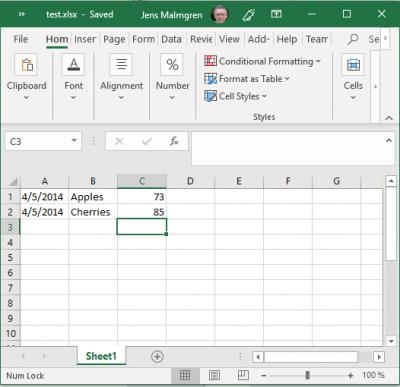Image resolution: width=400 pixels, height=387 pixels.
Task: Click the formula Enter checkmark icon
Action: click(x=147, y=141)
